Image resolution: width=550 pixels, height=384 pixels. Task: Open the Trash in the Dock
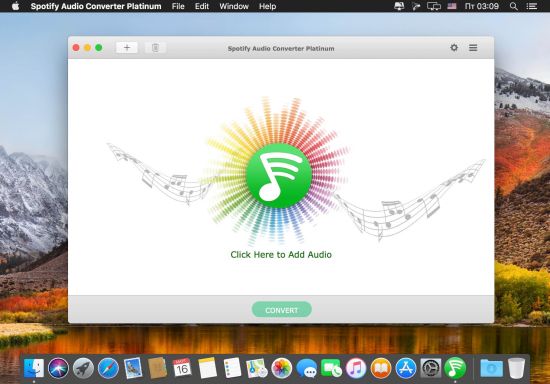click(x=516, y=368)
